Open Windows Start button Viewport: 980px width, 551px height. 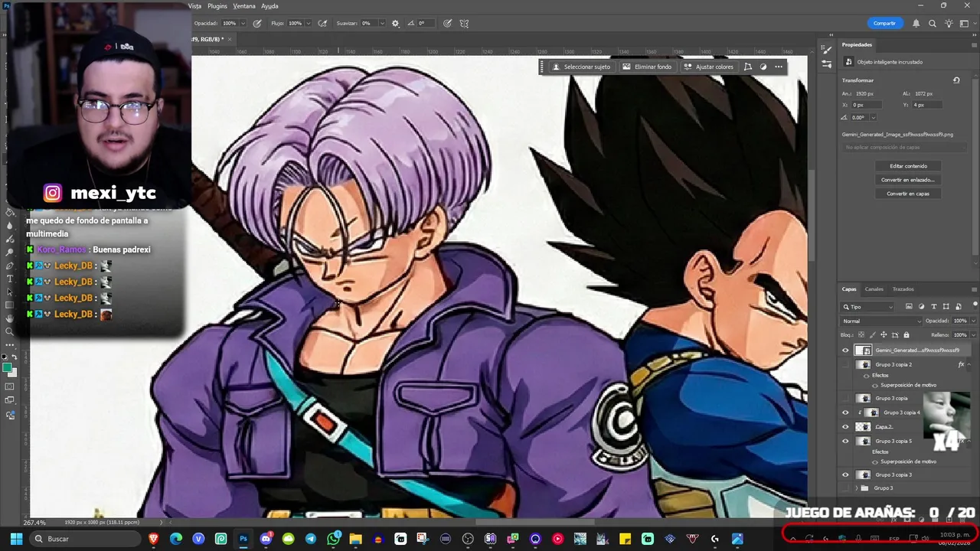click(x=16, y=539)
